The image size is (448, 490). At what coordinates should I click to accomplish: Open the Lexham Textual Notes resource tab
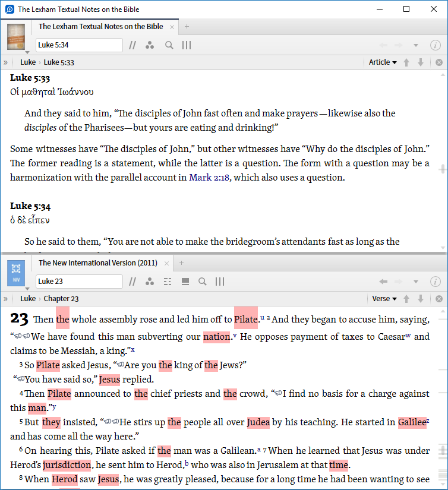[100, 27]
